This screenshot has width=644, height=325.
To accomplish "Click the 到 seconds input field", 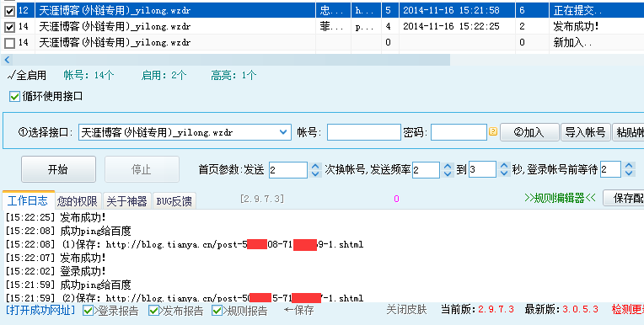I will point(482,170).
